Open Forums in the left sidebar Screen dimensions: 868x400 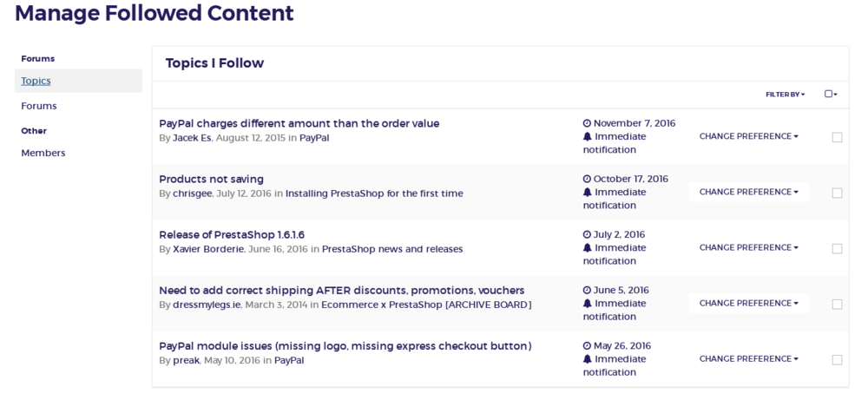coord(39,106)
